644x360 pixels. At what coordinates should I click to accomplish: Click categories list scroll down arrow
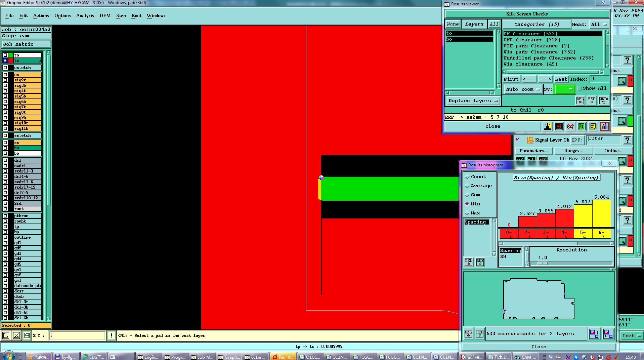pos(607,66)
